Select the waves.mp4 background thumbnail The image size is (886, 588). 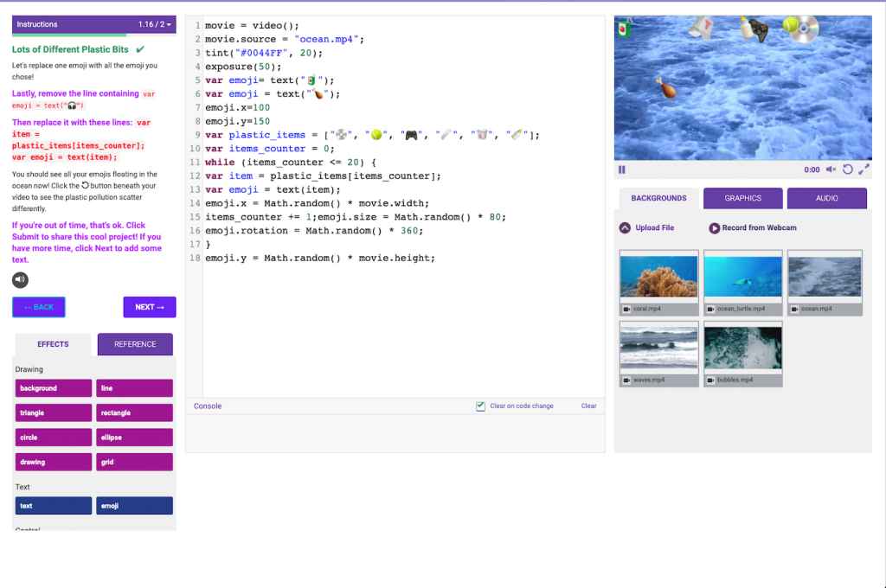658,354
